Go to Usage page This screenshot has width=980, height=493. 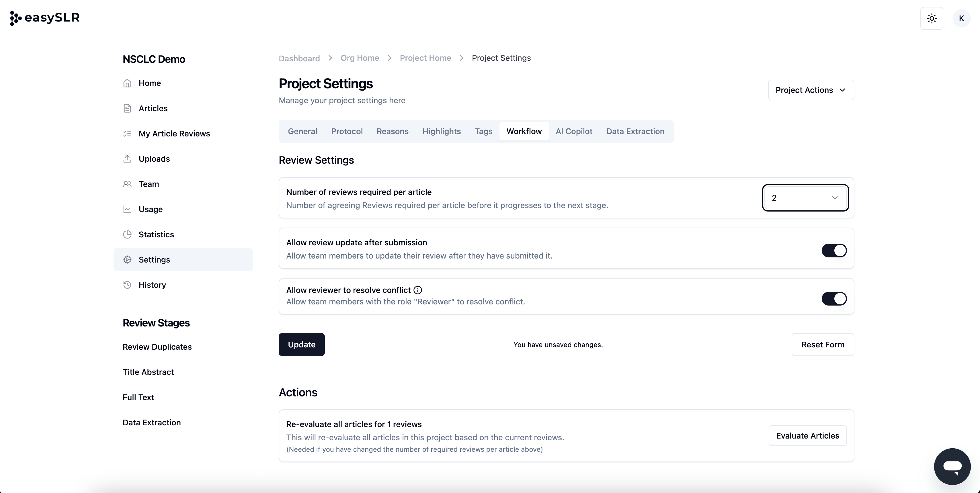[x=183, y=209]
